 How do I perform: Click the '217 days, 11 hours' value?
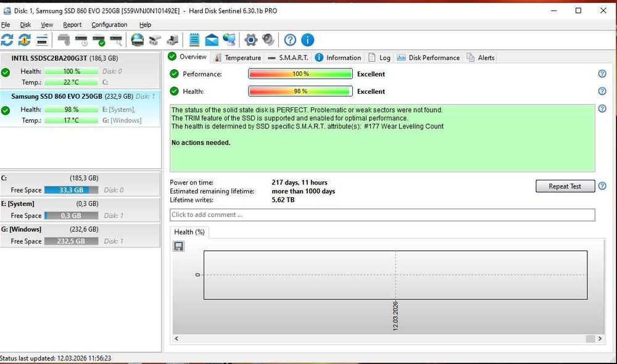point(299,183)
